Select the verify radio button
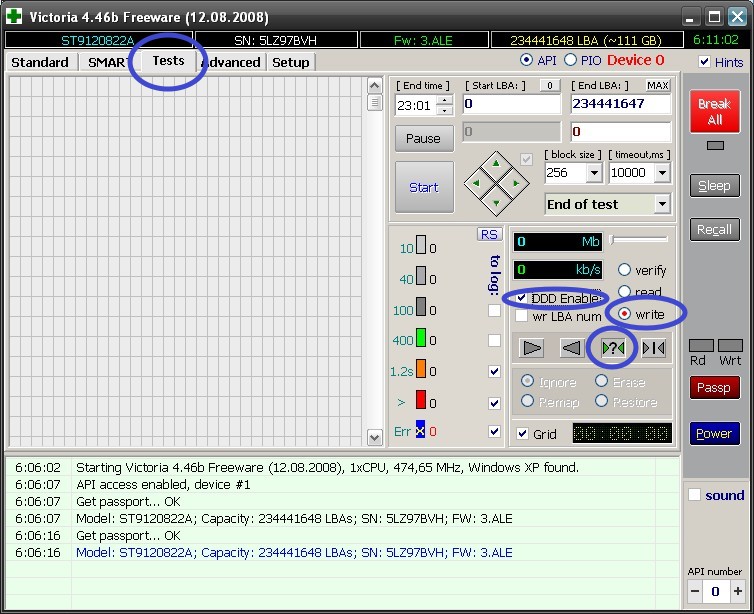754x614 pixels. (x=624, y=270)
